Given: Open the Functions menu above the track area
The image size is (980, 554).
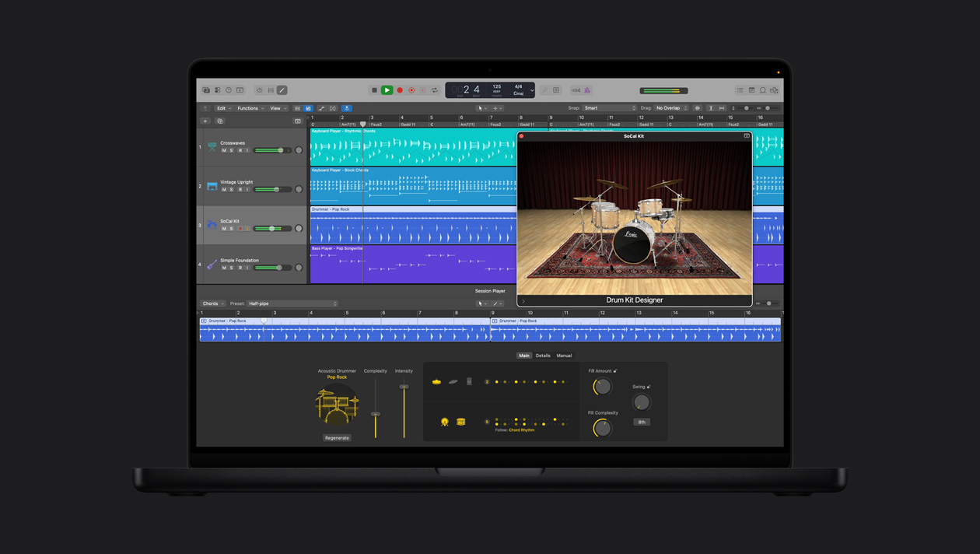Looking at the screenshot, I should pos(248,108).
